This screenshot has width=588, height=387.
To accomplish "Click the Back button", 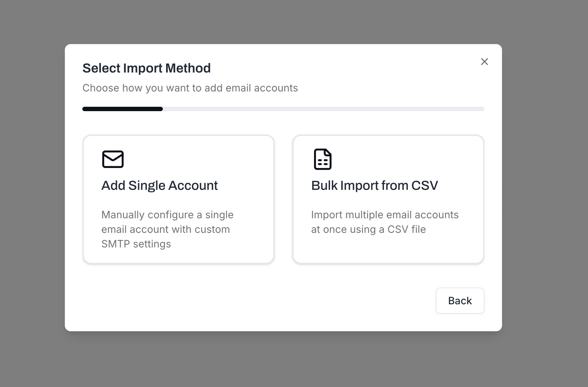I will pyautogui.click(x=460, y=300).
